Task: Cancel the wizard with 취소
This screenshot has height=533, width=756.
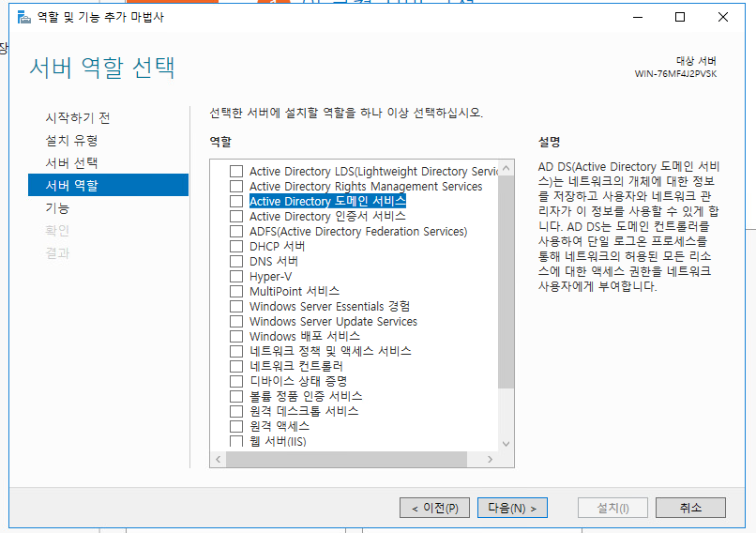Action: (x=690, y=508)
